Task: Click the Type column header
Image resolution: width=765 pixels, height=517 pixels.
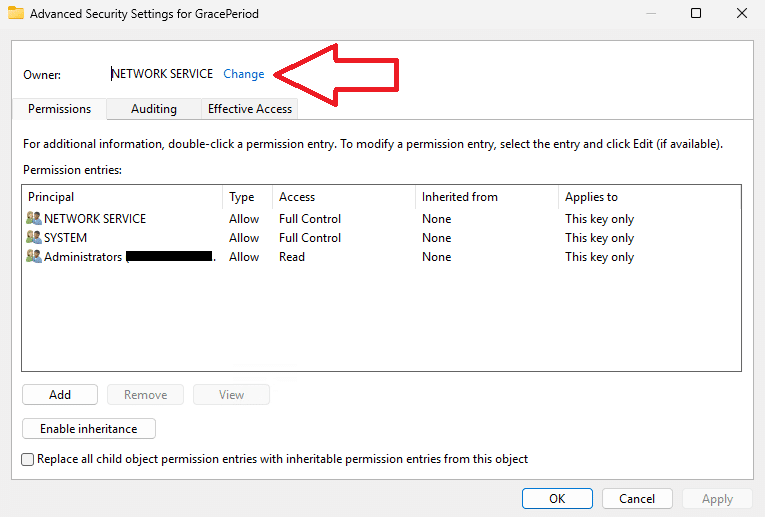Action: (x=247, y=197)
